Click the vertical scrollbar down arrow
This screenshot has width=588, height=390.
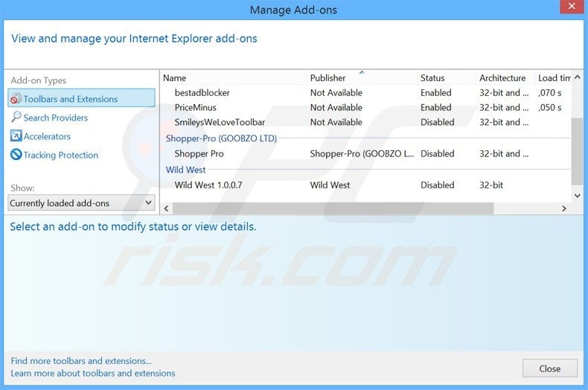tap(578, 196)
